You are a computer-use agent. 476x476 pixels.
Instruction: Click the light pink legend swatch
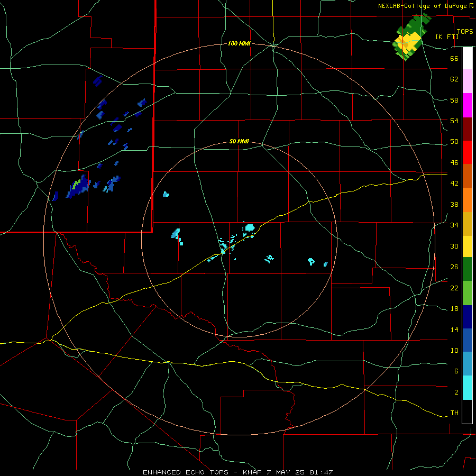click(467, 81)
